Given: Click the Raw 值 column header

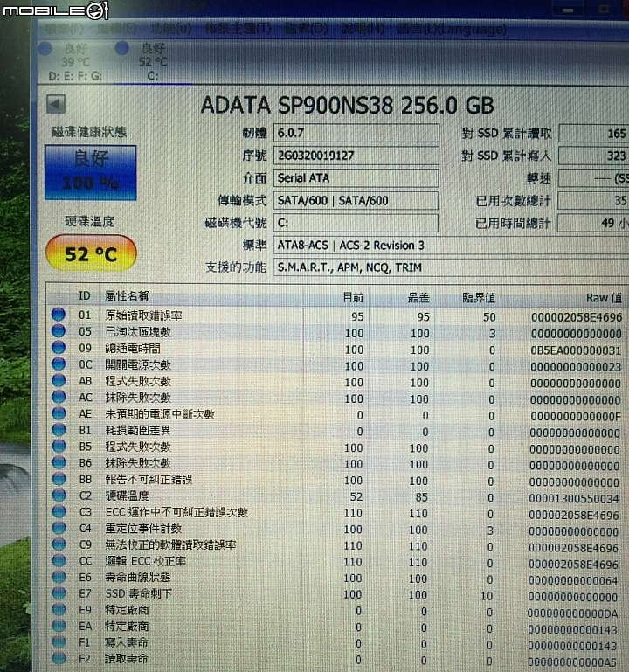Looking at the screenshot, I should 605,297.
